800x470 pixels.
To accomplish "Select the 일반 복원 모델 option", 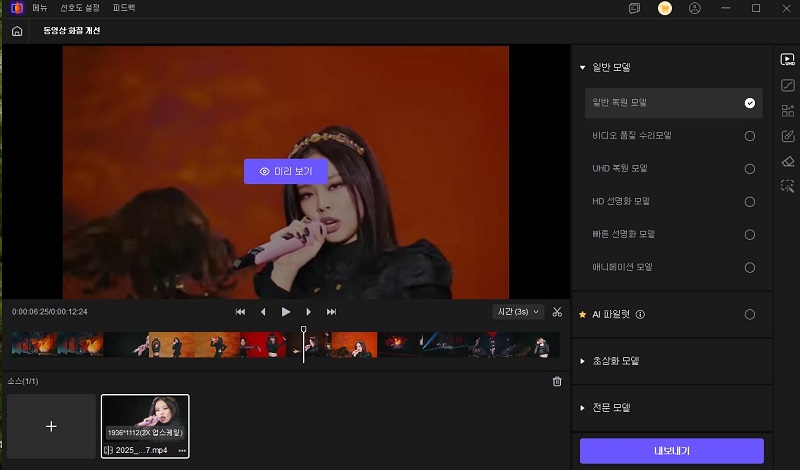I will coord(673,103).
